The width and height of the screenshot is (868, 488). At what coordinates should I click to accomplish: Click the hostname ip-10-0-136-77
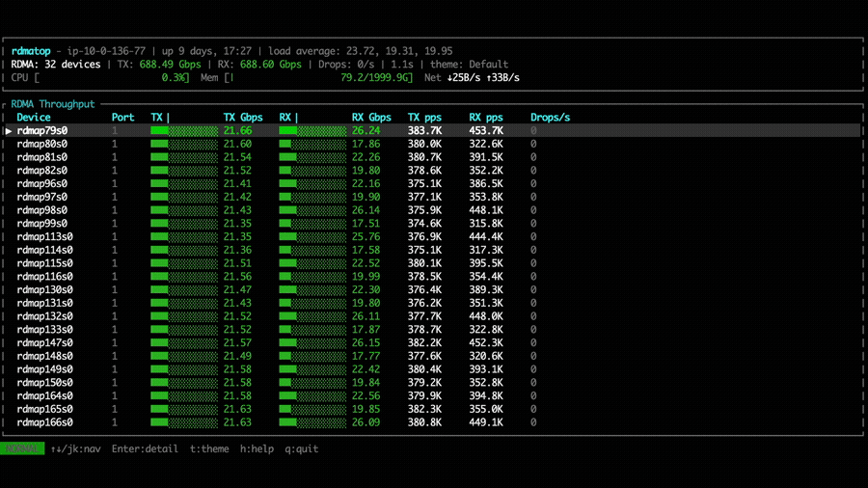(106, 51)
